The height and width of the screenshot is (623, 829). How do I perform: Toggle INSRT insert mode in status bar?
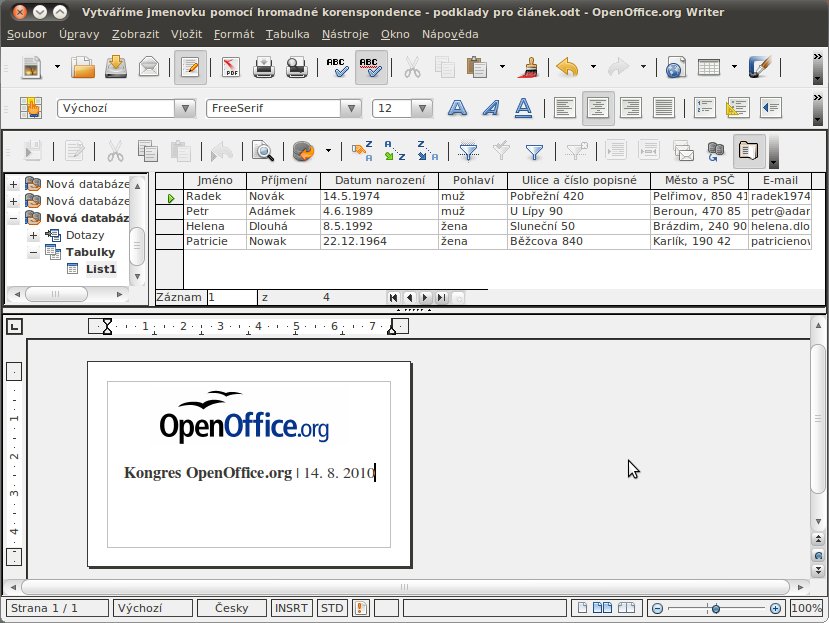291,608
